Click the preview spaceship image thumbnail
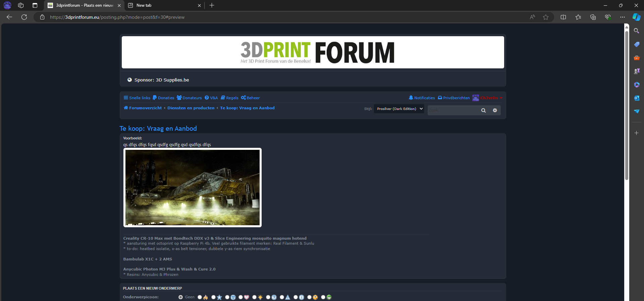Image resolution: width=644 pixels, height=301 pixels. point(192,187)
